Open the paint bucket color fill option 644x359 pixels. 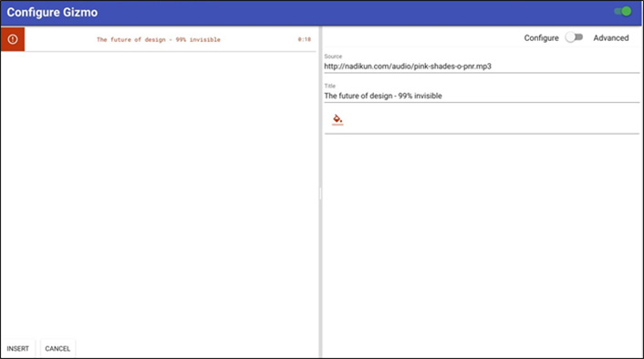pyautogui.click(x=338, y=119)
